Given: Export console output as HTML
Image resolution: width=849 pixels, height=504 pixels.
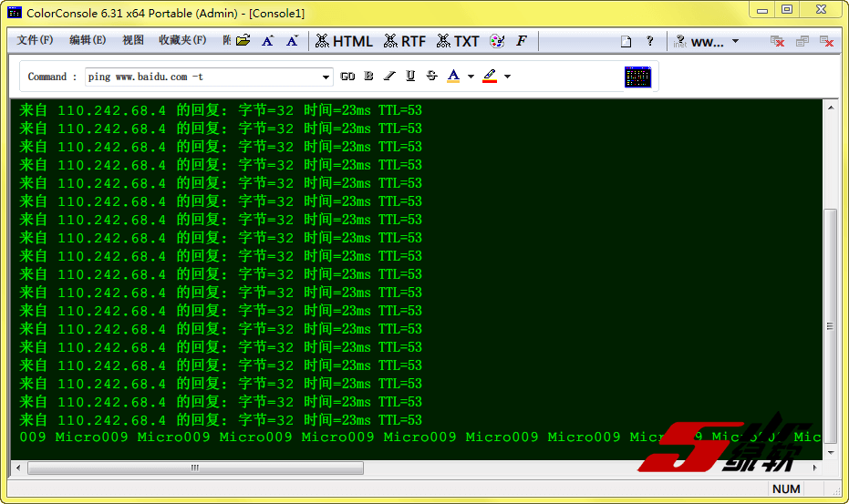Looking at the screenshot, I should click(344, 41).
